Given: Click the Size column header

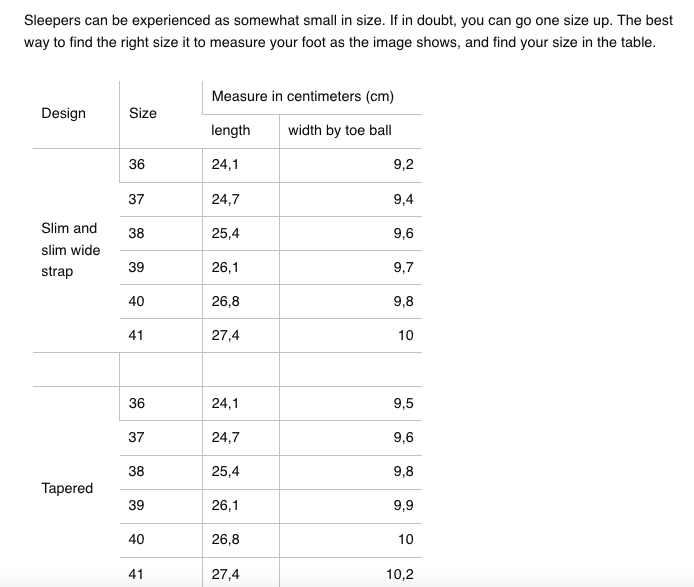Looking at the screenshot, I should (x=143, y=113).
